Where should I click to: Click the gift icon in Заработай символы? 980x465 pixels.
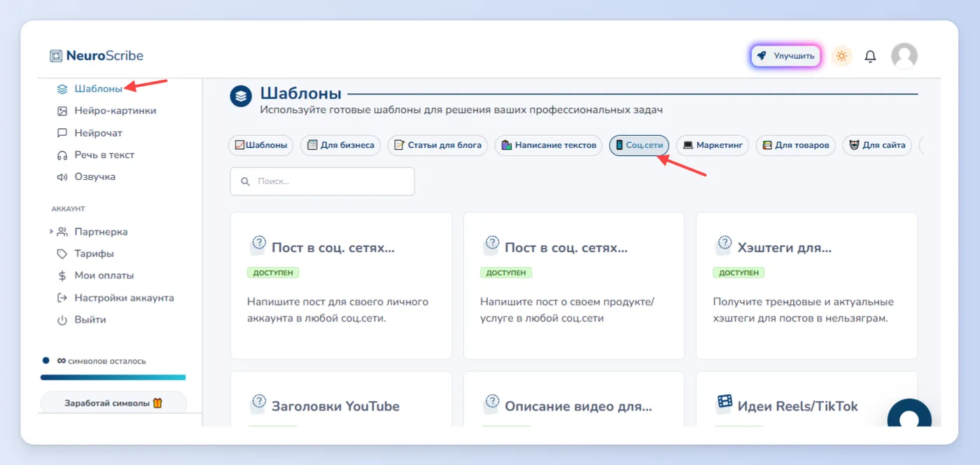157,403
